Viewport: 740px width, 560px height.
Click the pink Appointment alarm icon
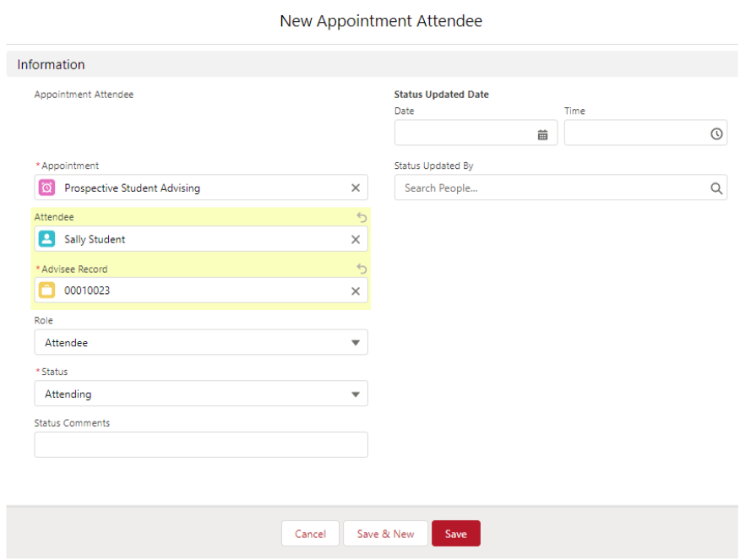point(46,188)
